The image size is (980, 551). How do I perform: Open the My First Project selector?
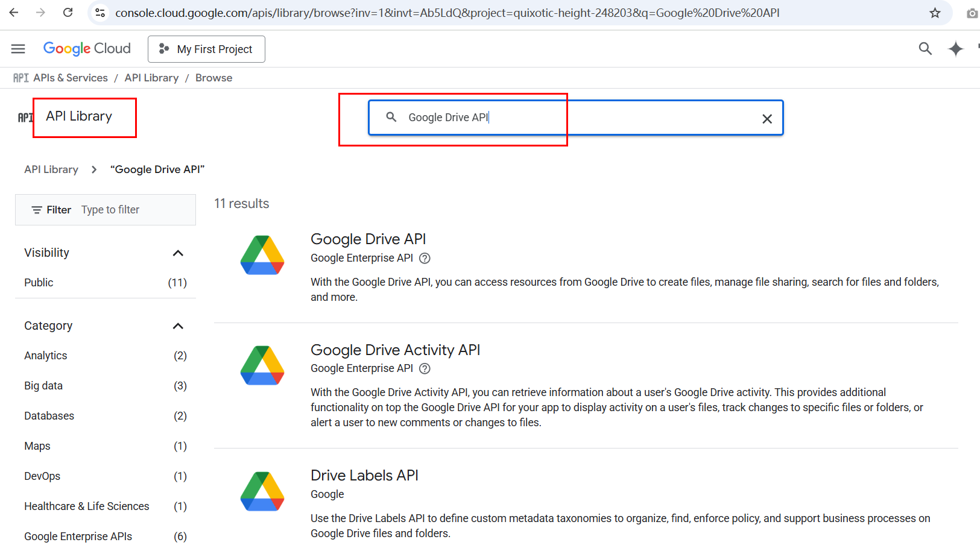[x=206, y=49]
